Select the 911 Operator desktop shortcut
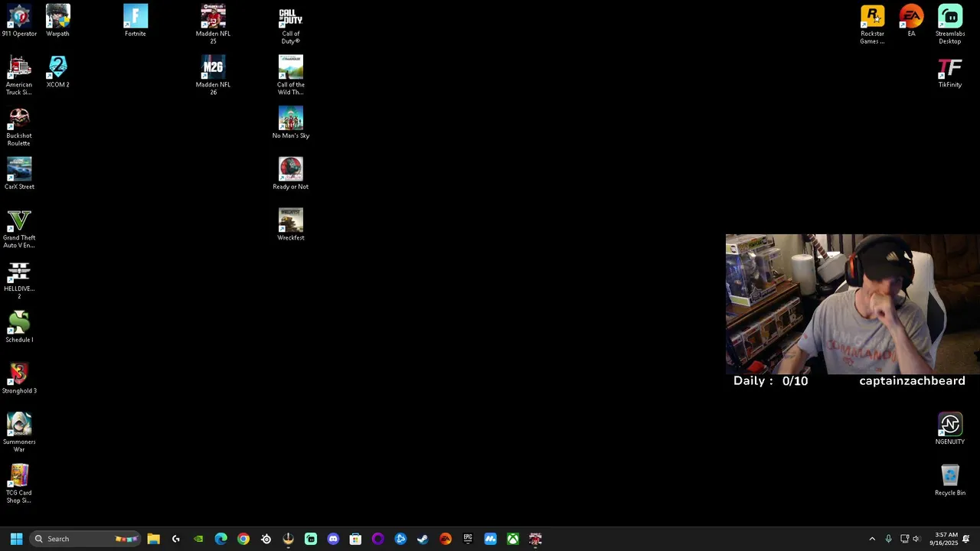The height and width of the screenshot is (551, 980). pos(19,21)
